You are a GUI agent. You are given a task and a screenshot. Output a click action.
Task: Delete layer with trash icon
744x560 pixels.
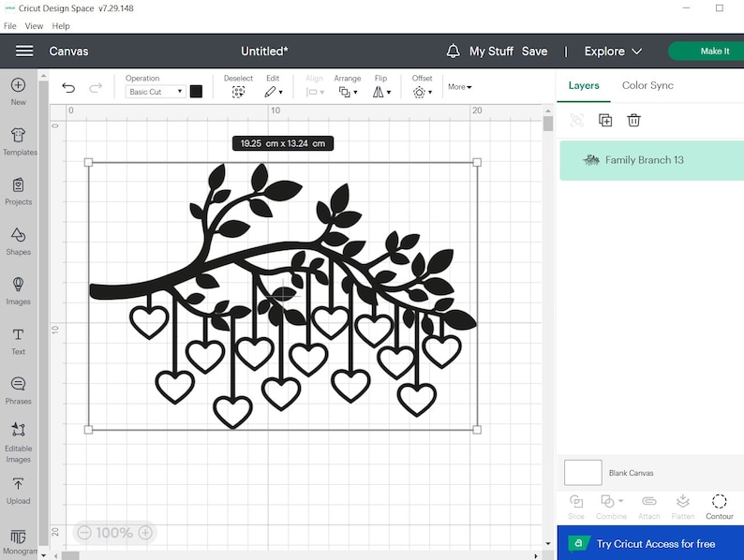(633, 120)
